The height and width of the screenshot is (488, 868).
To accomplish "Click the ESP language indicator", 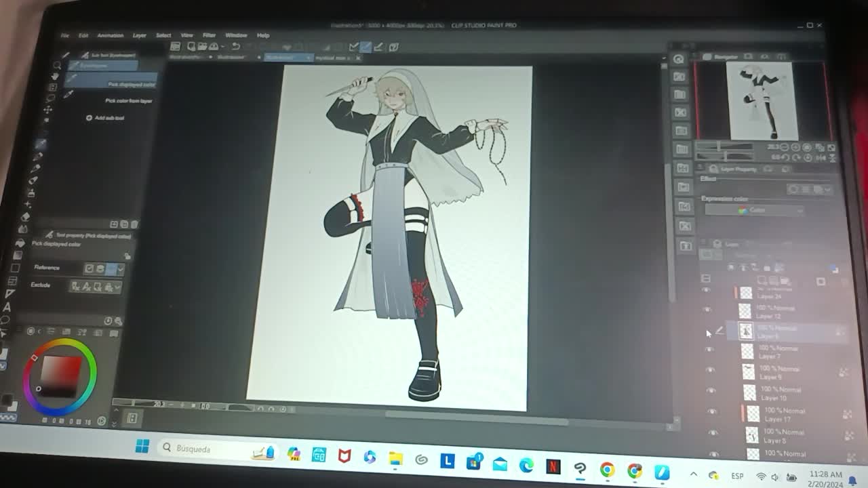I will pos(737,476).
